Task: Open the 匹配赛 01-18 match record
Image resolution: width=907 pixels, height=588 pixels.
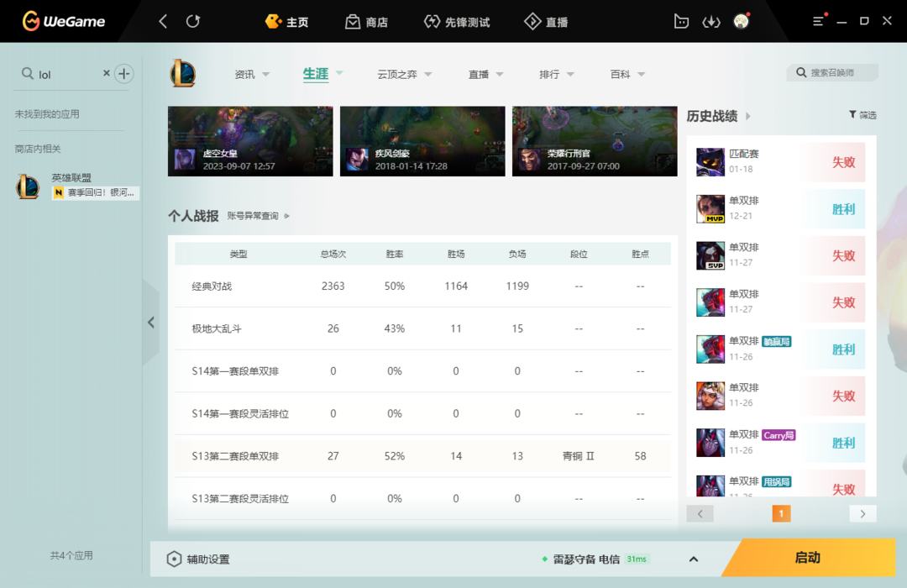Action: tap(780, 161)
